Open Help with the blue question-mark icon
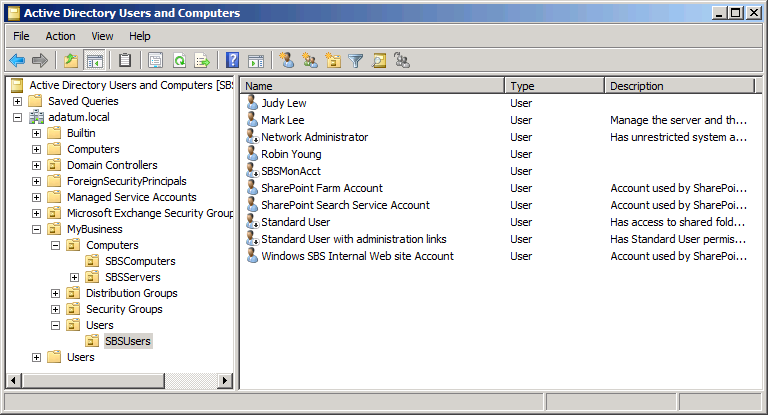The height and width of the screenshot is (415, 768). pyautogui.click(x=233, y=61)
